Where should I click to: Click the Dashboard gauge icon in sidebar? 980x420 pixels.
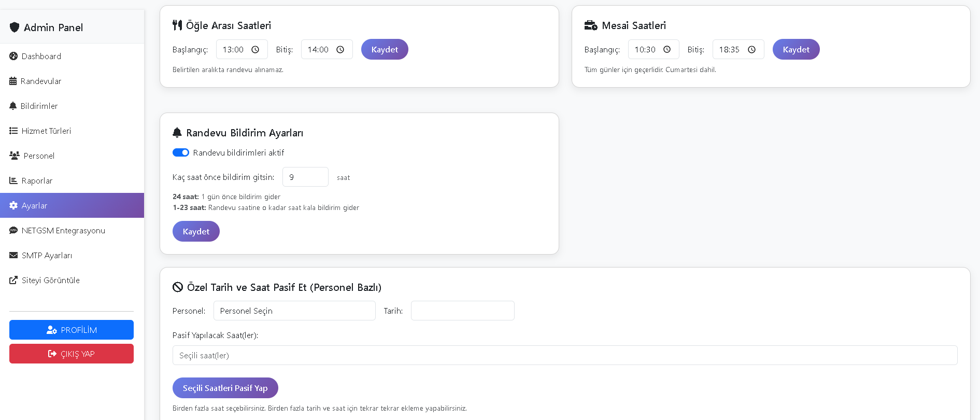pos(13,56)
